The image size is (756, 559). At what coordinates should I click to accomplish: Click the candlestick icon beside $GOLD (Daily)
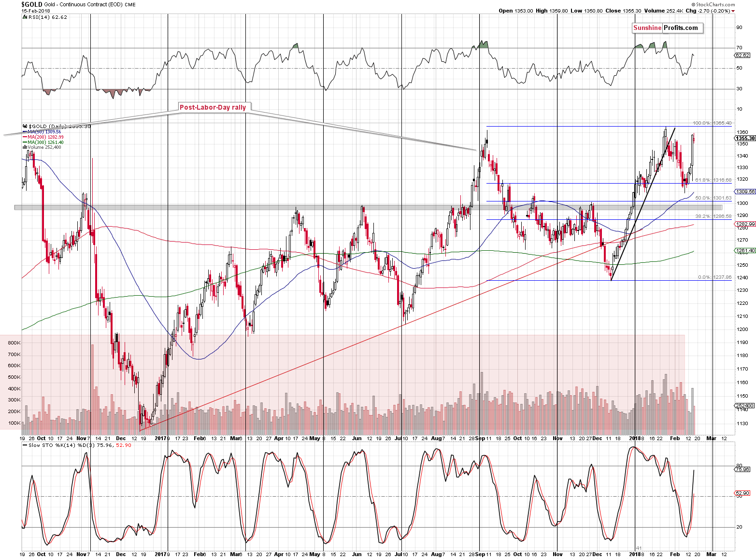click(x=25, y=126)
